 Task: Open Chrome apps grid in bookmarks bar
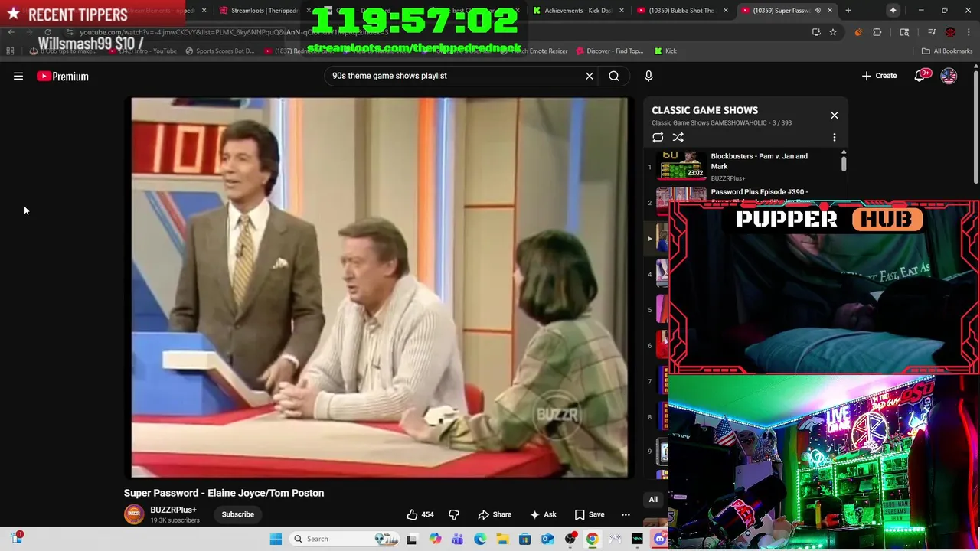pyautogui.click(x=10, y=51)
